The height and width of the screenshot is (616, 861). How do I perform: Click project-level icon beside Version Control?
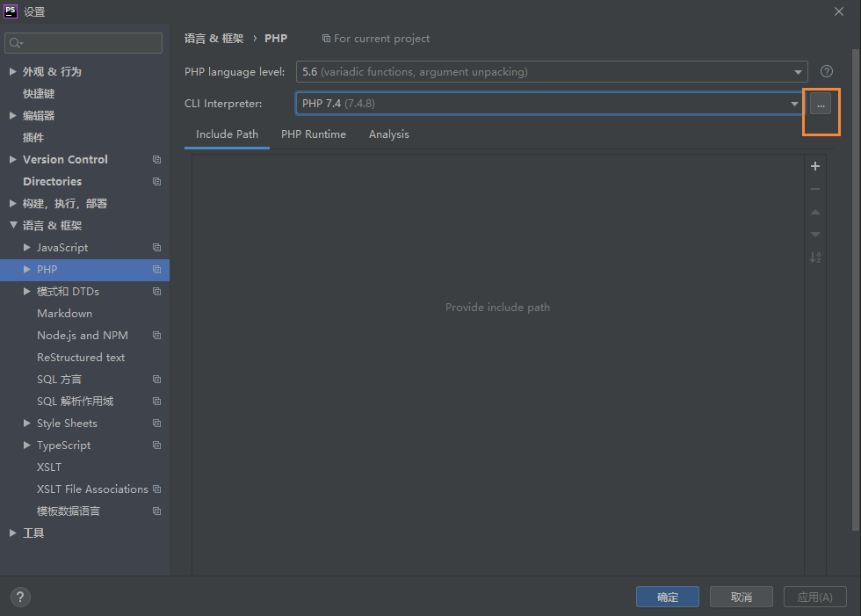point(156,159)
